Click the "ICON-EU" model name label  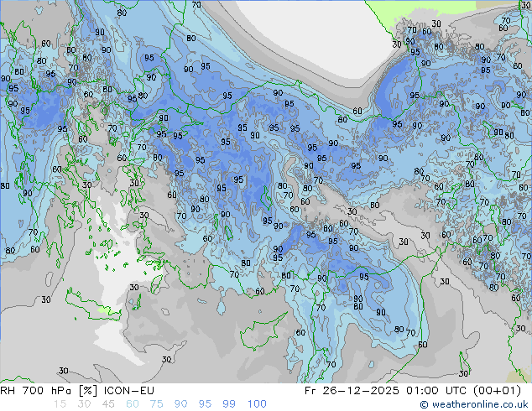(129, 391)
